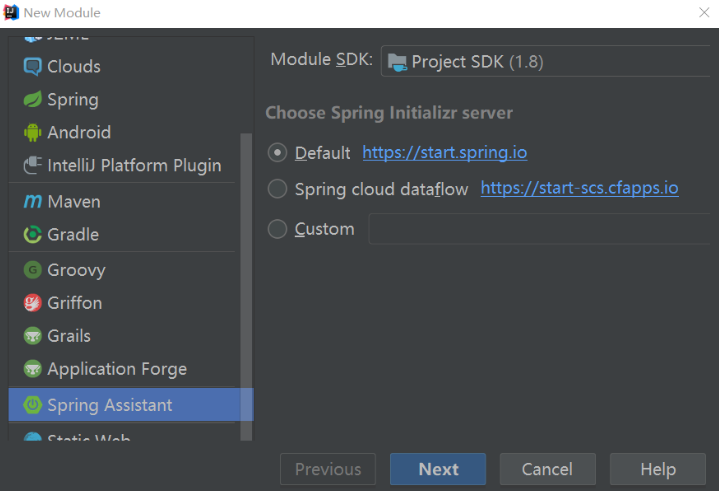
Task: Open the start-scs.cfapps.io link
Action: point(579,188)
